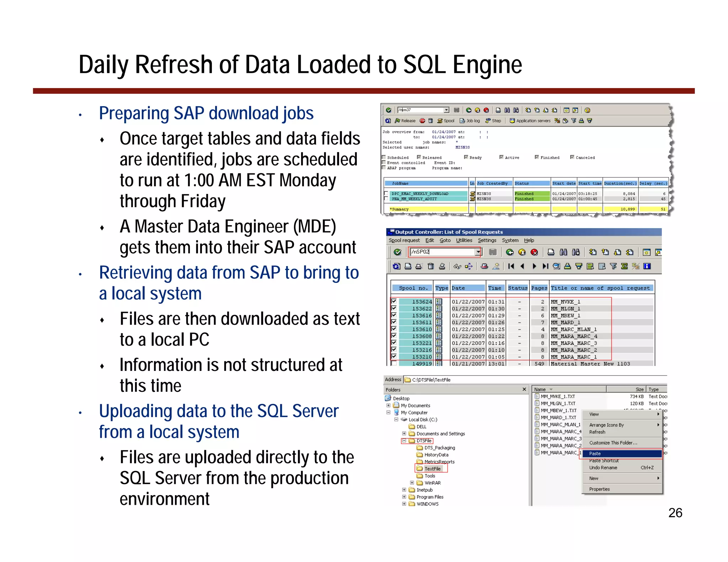Click the Find binoculars icon in Output Controller
728x562 pixels.
coord(563,252)
